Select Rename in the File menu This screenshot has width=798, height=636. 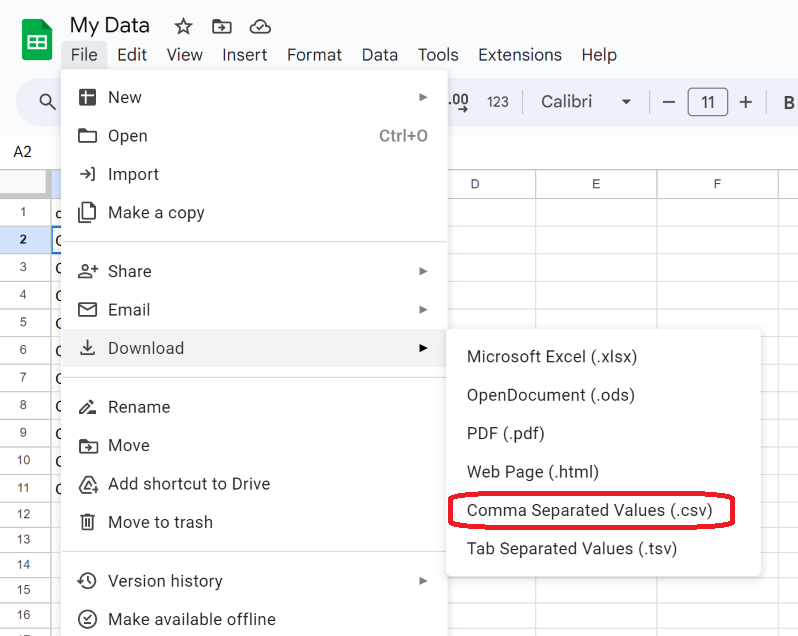tap(254, 407)
